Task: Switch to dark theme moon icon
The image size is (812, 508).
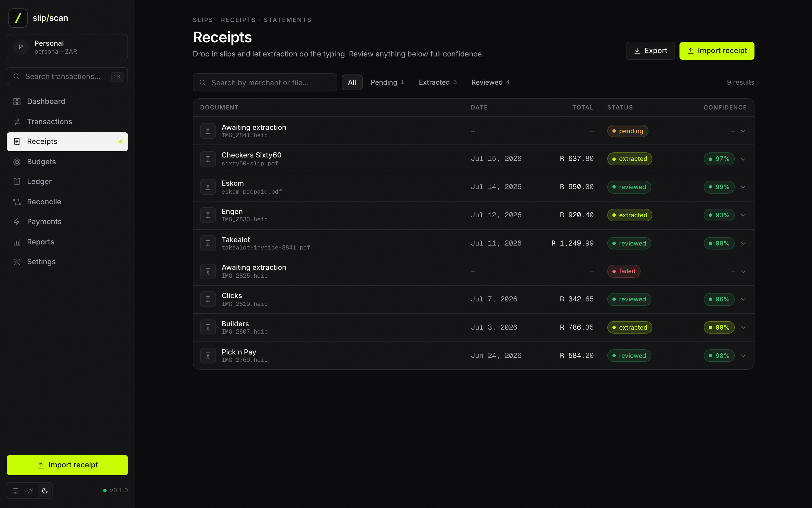Action: (x=45, y=491)
